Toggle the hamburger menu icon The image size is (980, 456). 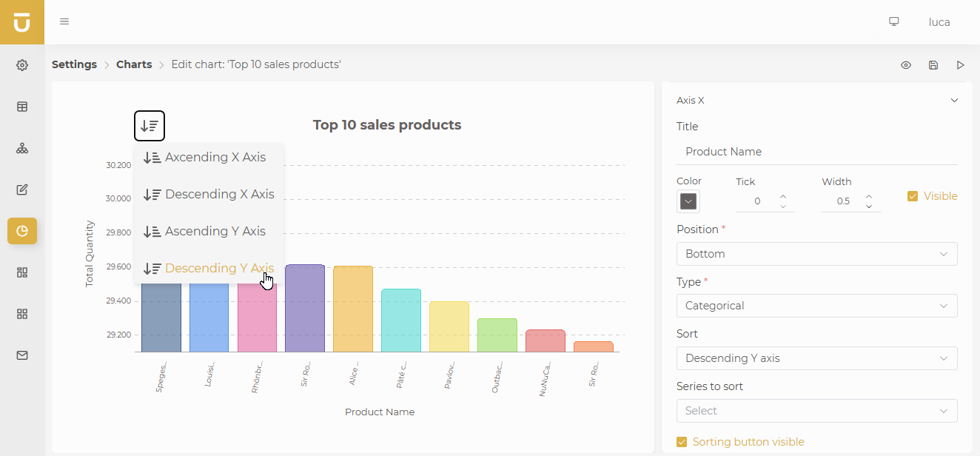pos(64,21)
